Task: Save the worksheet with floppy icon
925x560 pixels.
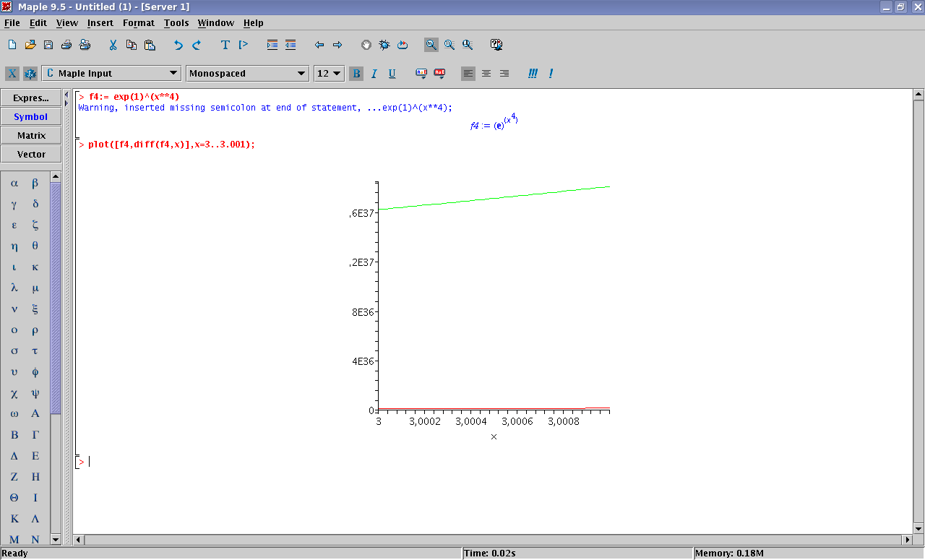Action: click(x=48, y=45)
